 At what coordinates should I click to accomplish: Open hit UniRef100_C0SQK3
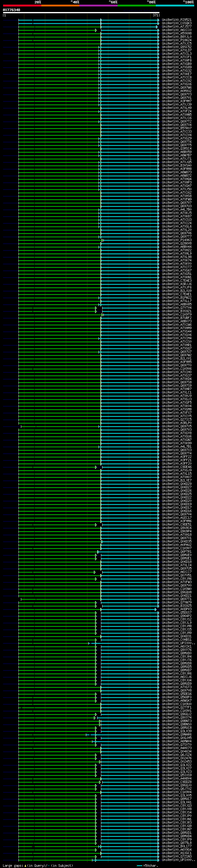tap(177, 23)
